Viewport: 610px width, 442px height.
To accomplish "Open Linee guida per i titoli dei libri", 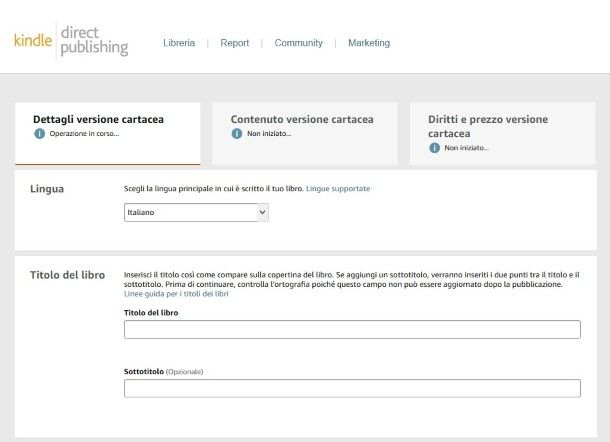I will (176, 294).
